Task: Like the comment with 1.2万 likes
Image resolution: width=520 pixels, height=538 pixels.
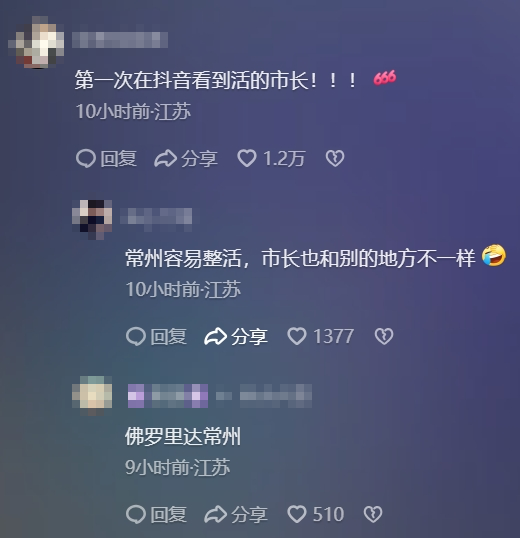Action: pos(271,159)
